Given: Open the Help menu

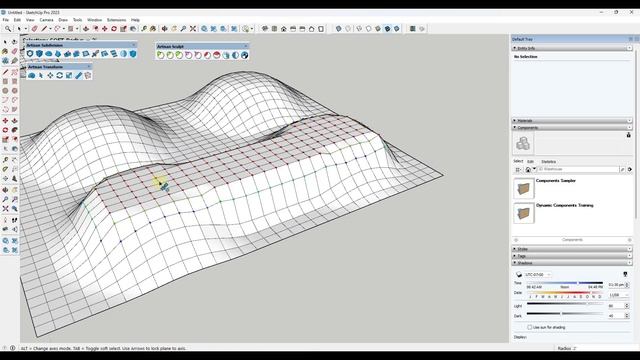Looking at the screenshot, I should pyautogui.click(x=135, y=20).
